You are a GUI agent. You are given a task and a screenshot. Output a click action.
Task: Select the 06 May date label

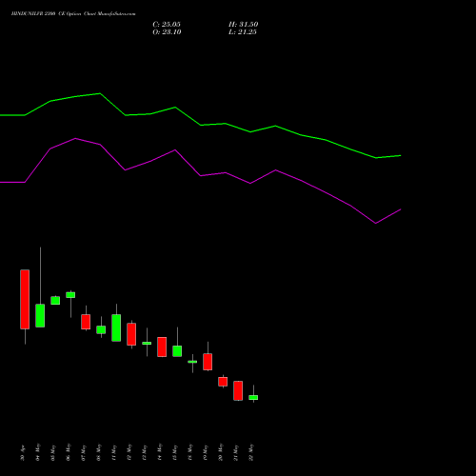(x=69, y=452)
